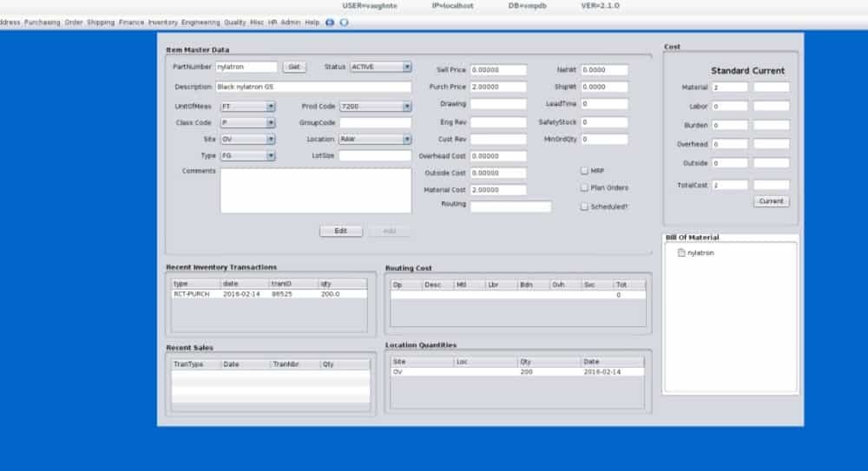
Task: Check the Scheduled? checkbox
Action: [x=584, y=206]
